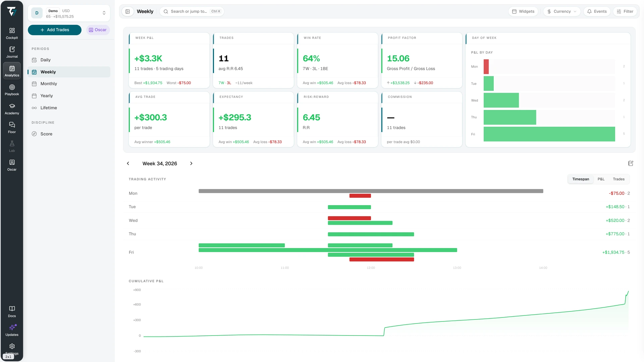Open the Currency dropdown

coord(562,11)
